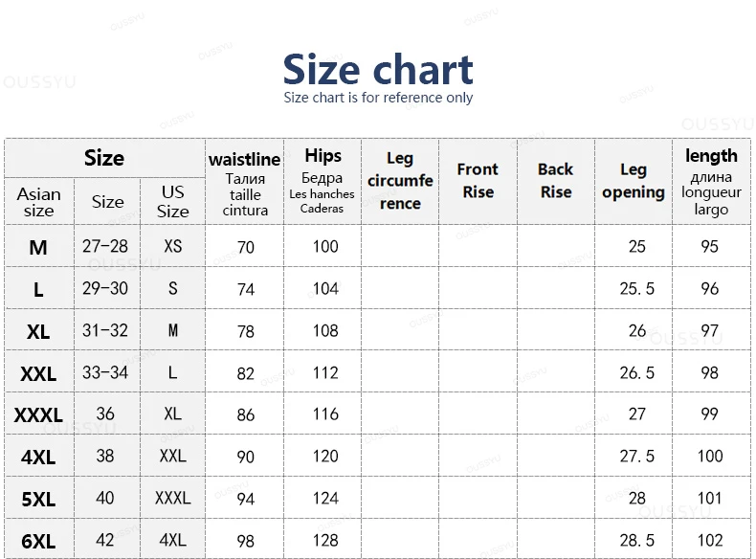Select leg opening value 27.5
Image resolution: width=756 pixels, height=559 pixels.
click(x=637, y=457)
